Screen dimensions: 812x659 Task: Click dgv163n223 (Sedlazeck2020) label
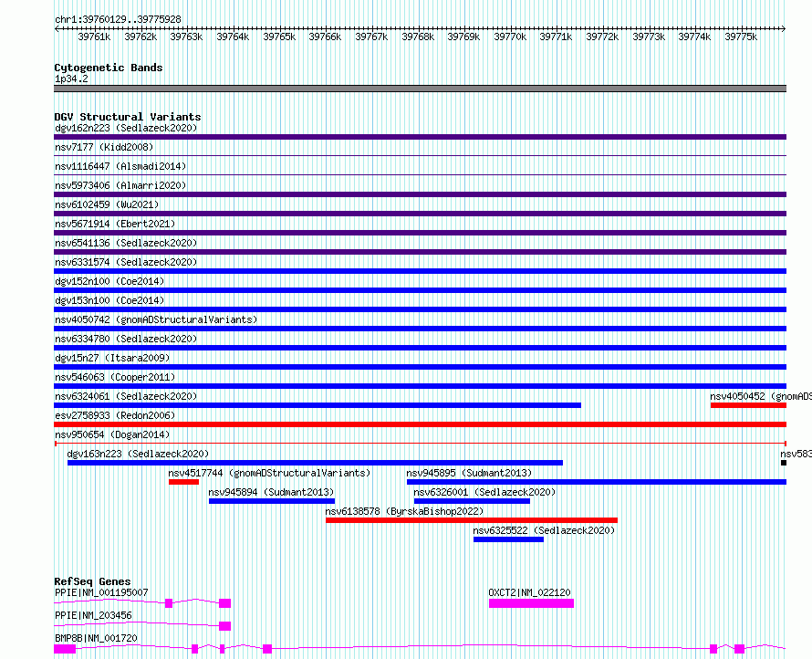point(138,454)
